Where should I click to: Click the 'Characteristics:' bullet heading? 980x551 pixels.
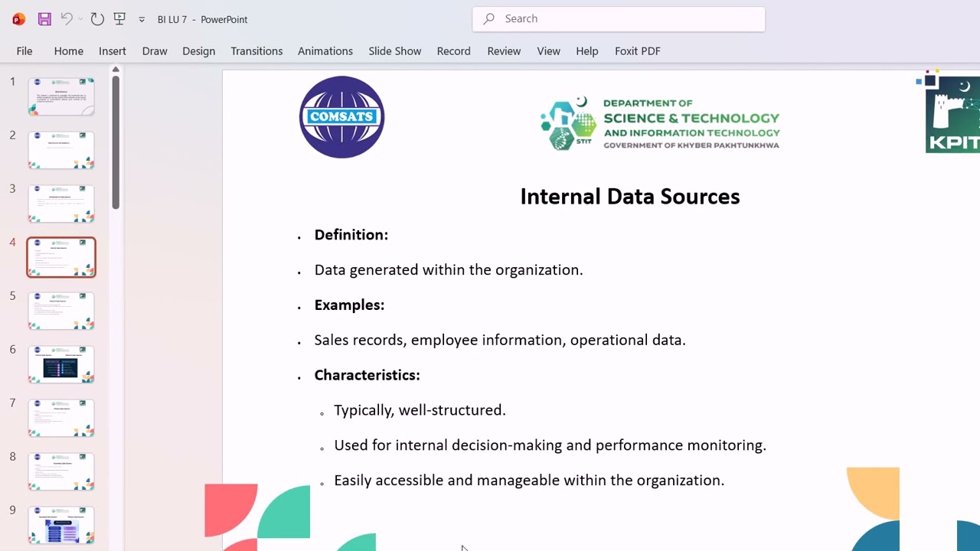click(367, 375)
